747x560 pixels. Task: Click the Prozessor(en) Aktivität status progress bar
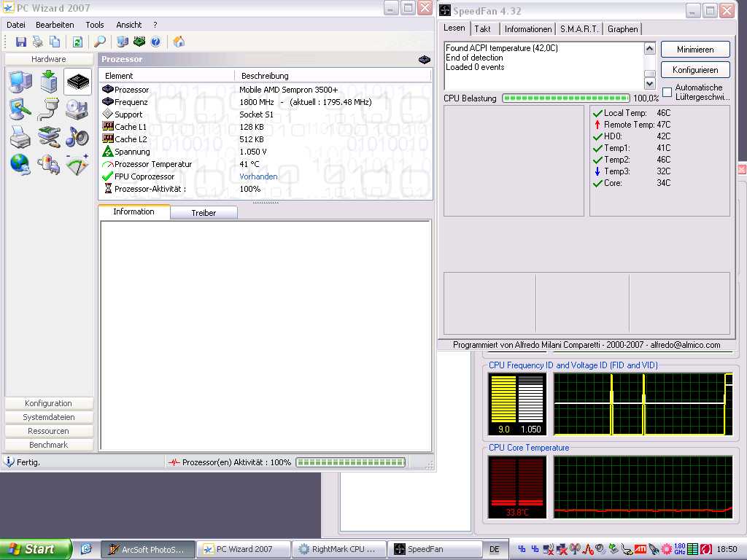(x=351, y=462)
